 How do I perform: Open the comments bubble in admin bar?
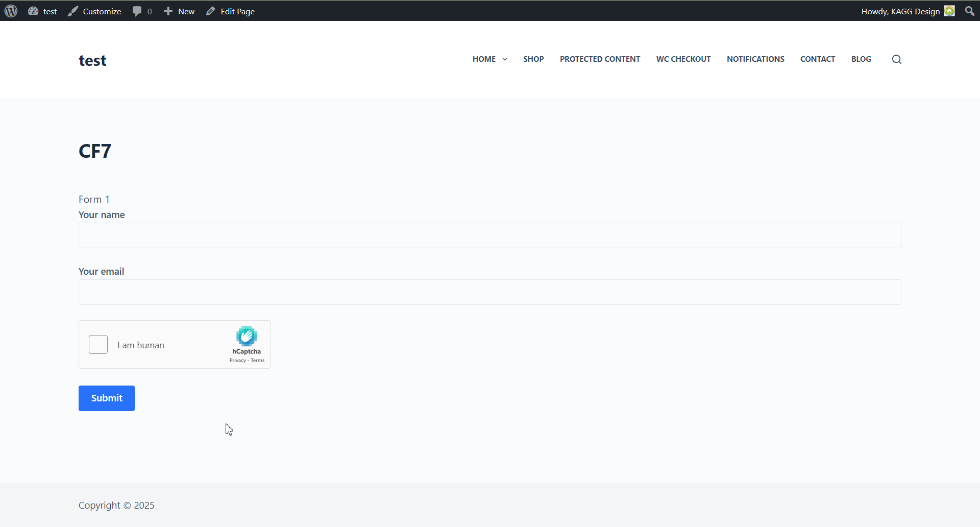(x=137, y=11)
